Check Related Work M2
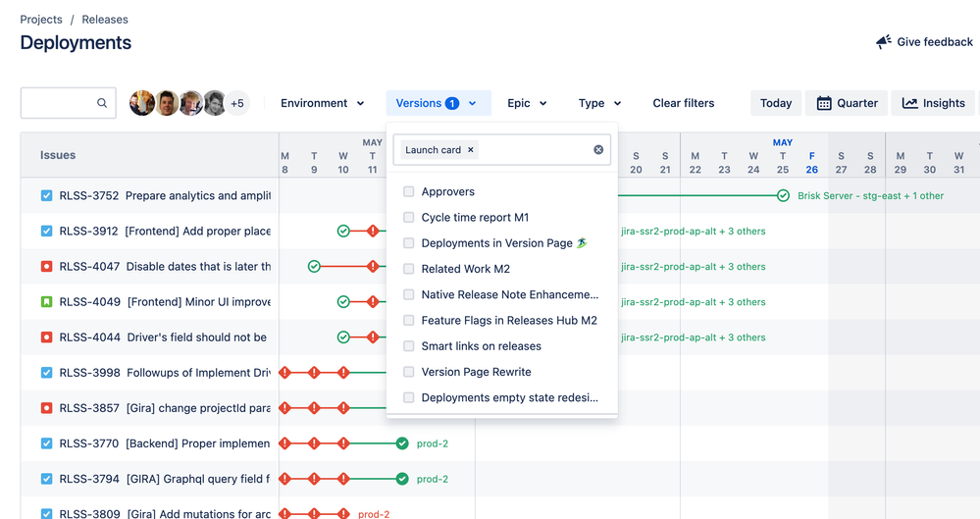 point(409,268)
